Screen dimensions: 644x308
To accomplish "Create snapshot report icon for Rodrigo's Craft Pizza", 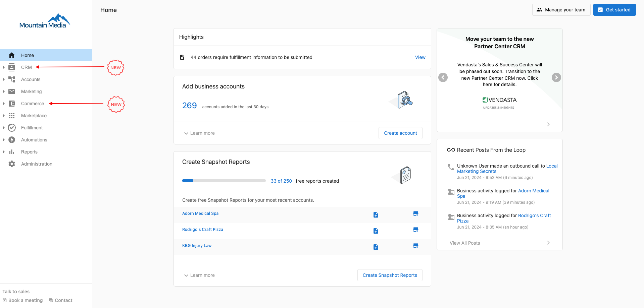I will click(376, 231).
